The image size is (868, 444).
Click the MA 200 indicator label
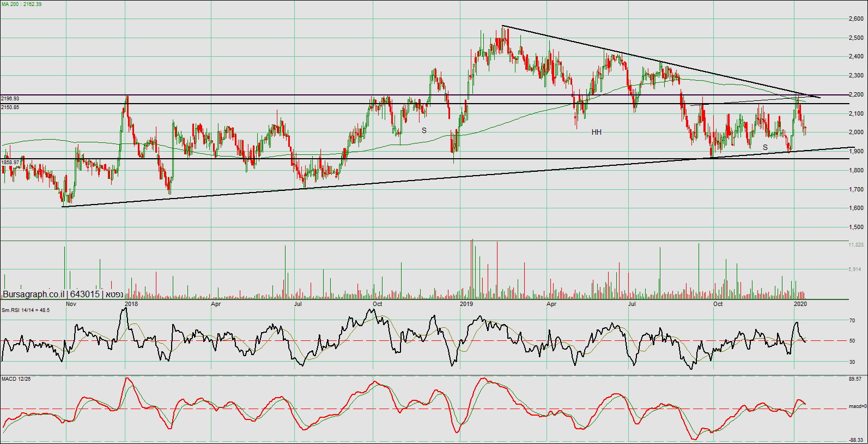click(x=21, y=4)
